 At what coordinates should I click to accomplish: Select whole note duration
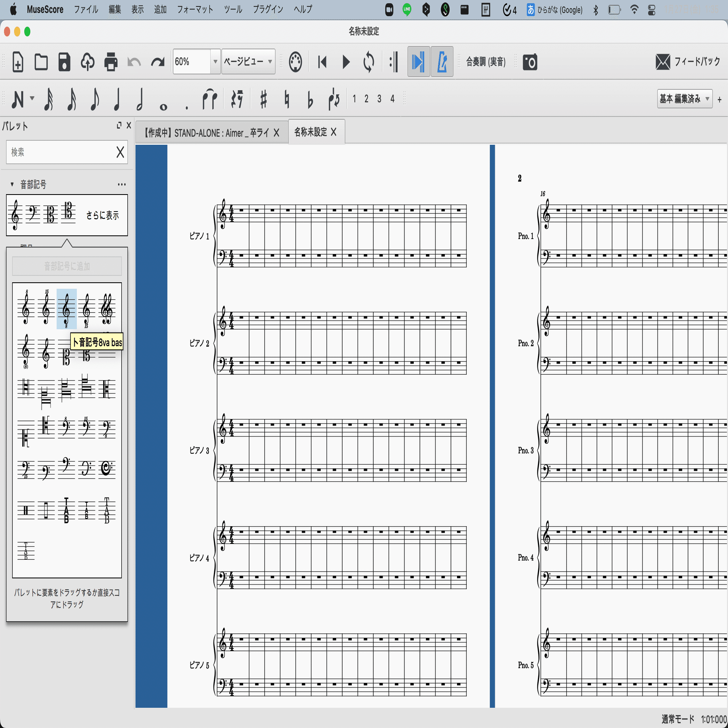point(163,107)
